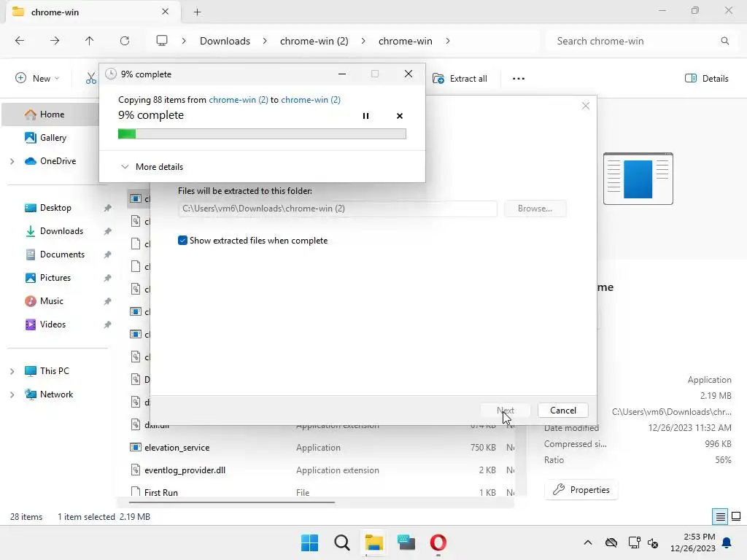The height and width of the screenshot is (560, 747).
Task: Click the Next button in wizard
Action: [x=505, y=411]
